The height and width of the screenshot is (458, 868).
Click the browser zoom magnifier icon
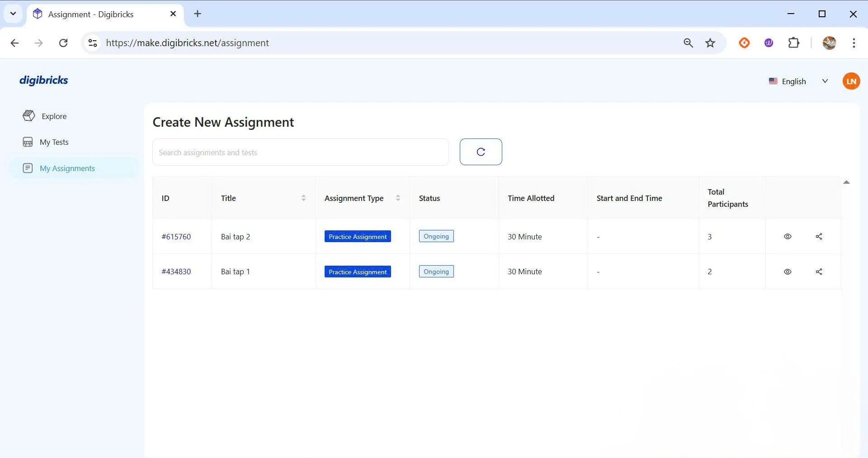(688, 43)
